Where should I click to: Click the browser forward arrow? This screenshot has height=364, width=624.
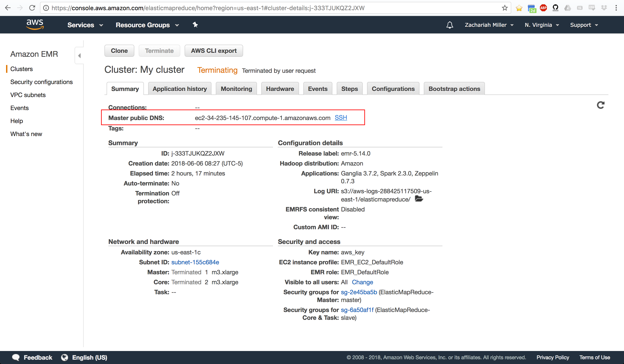click(20, 8)
